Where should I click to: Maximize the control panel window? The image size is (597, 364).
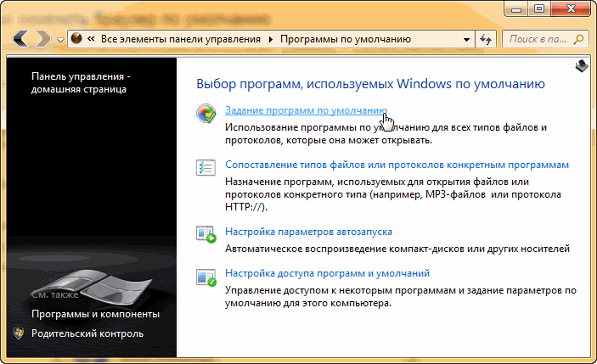539,8
